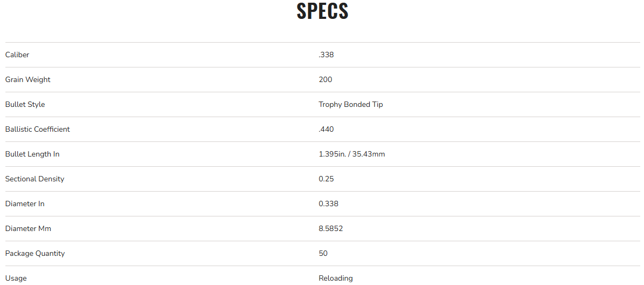Select the Ballistic Coefficient label
This screenshot has width=644, height=285.
tap(37, 129)
